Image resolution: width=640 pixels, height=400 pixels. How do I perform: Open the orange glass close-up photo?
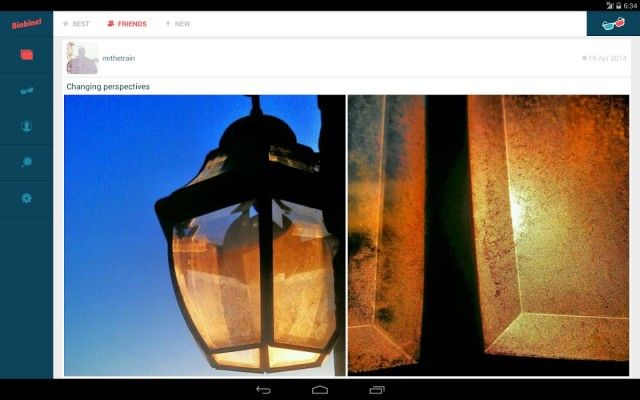tap(489, 236)
